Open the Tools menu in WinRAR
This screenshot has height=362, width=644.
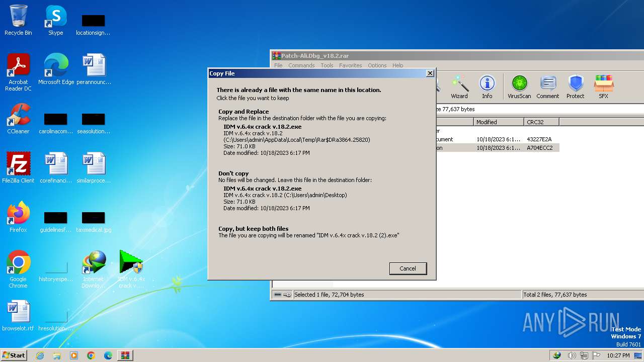pyautogui.click(x=327, y=65)
